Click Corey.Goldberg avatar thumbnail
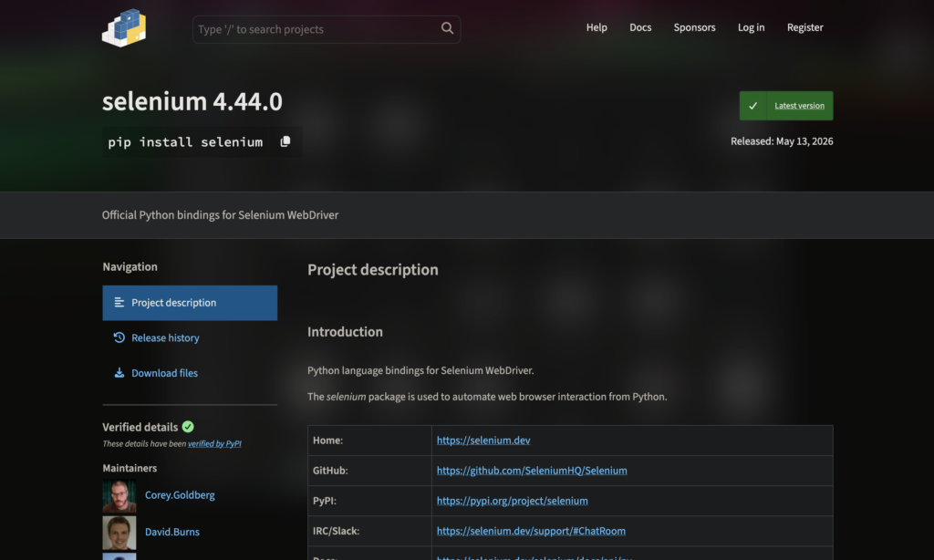Viewport: 934px width, 560px height. click(119, 495)
